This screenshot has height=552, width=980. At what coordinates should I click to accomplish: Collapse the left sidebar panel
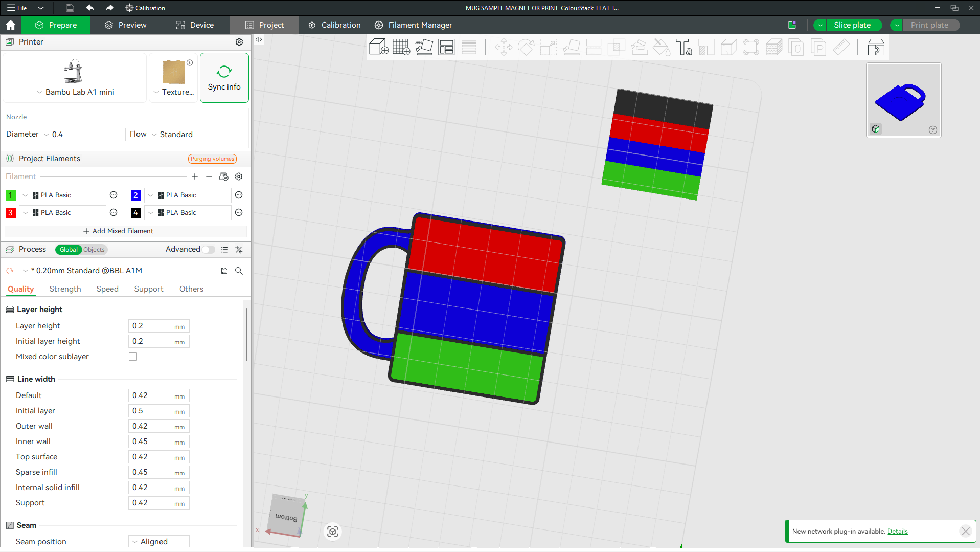pyautogui.click(x=259, y=39)
